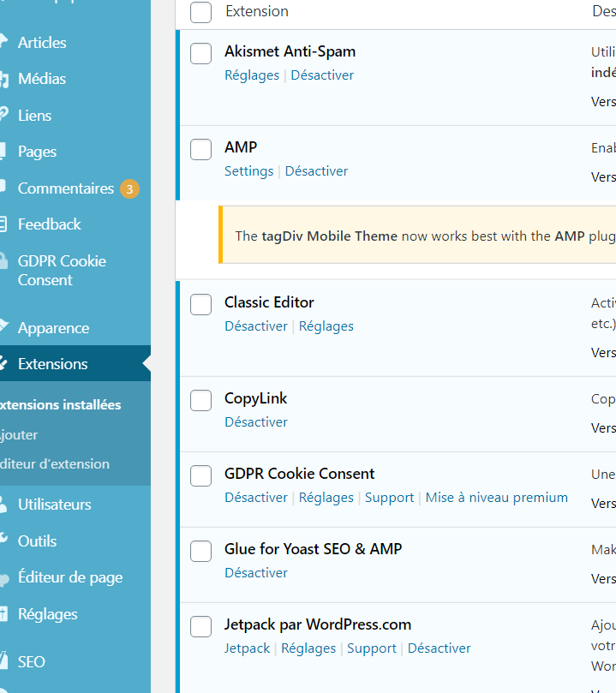
Task: Click the Feedback form sidebar icon
Action: point(3,224)
